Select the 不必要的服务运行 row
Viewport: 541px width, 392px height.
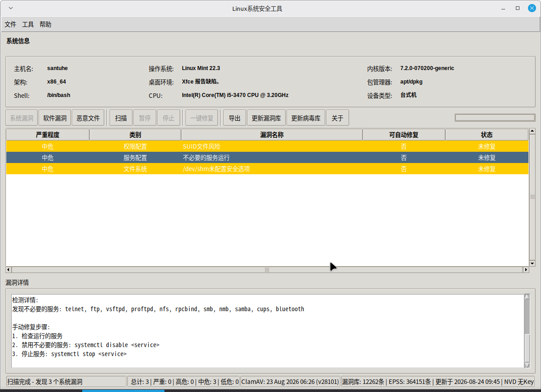pos(267,158)
